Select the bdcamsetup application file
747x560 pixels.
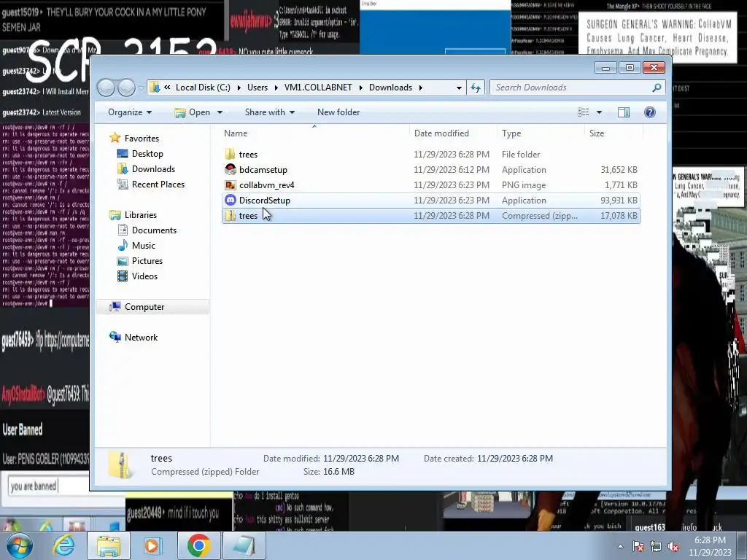point(430,169)
